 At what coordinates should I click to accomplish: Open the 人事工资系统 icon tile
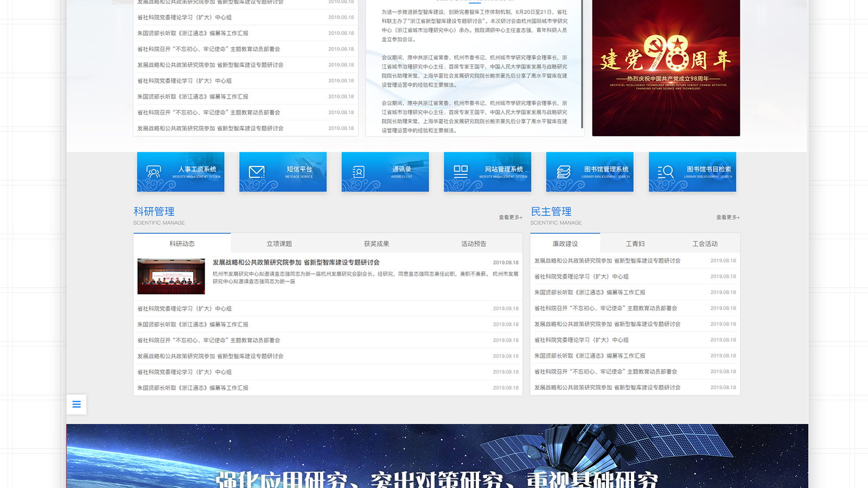154,172
